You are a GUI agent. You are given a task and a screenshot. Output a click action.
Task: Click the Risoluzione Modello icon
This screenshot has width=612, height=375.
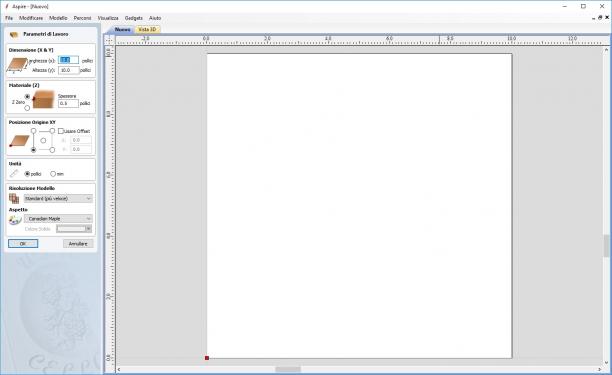14,199
